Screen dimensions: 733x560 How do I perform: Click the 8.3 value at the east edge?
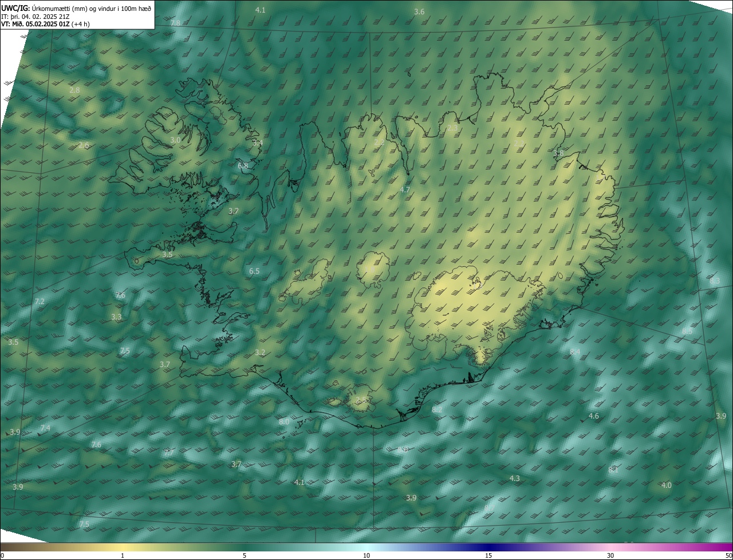715,281
